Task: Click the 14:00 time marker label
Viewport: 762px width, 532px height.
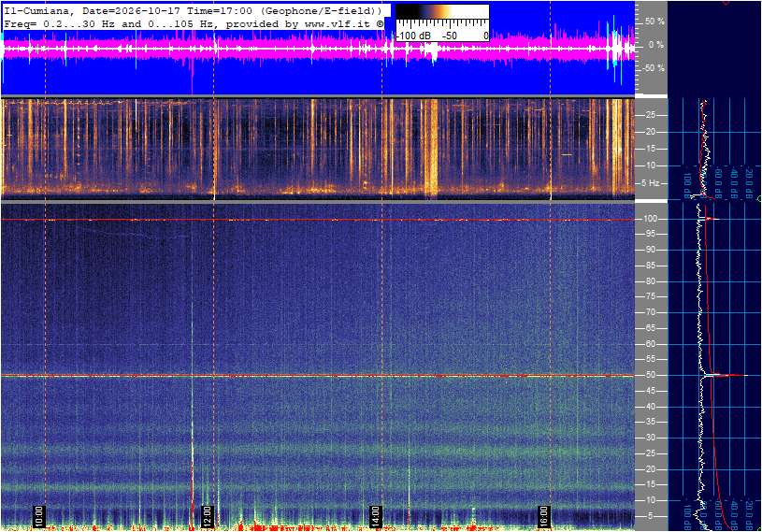Action: tap(375, 516)
